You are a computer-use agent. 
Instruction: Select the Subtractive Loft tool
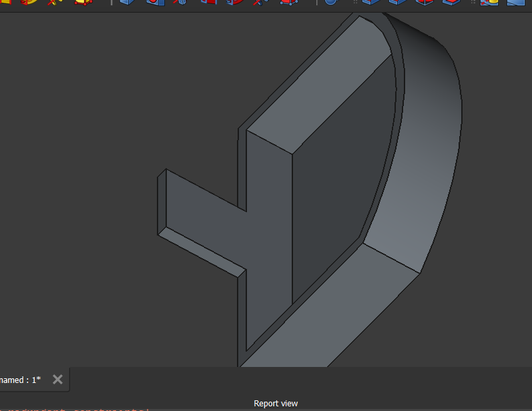click(x=208, y=2)
